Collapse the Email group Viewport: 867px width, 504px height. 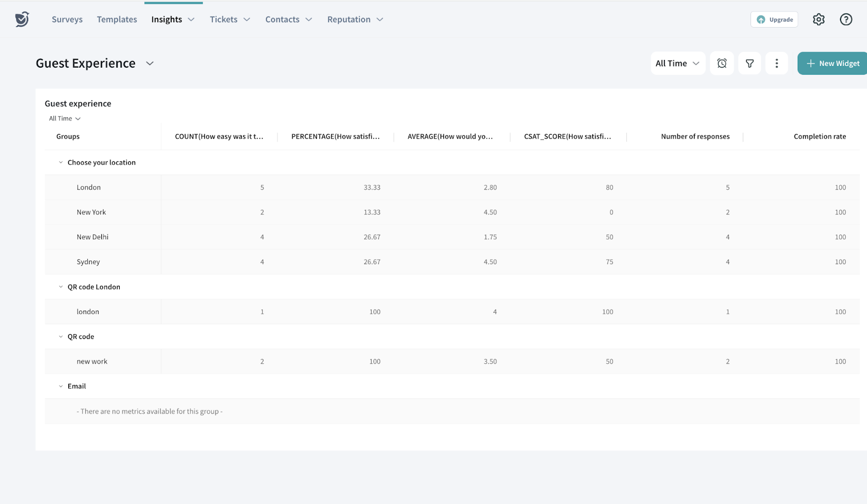click(x=61, y=387)
